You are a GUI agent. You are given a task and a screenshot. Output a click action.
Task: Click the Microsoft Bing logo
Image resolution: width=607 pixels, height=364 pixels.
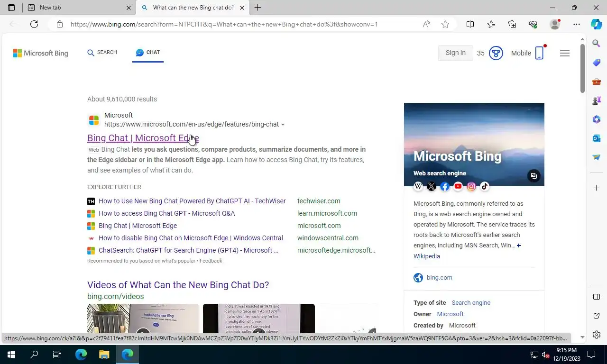pos(41,53)
